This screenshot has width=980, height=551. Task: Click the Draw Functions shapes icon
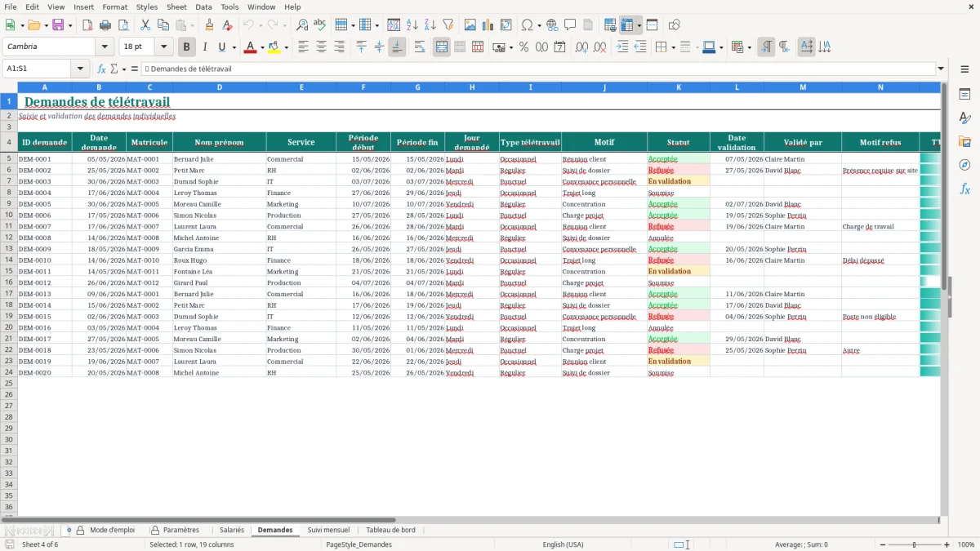pos(675,25)
